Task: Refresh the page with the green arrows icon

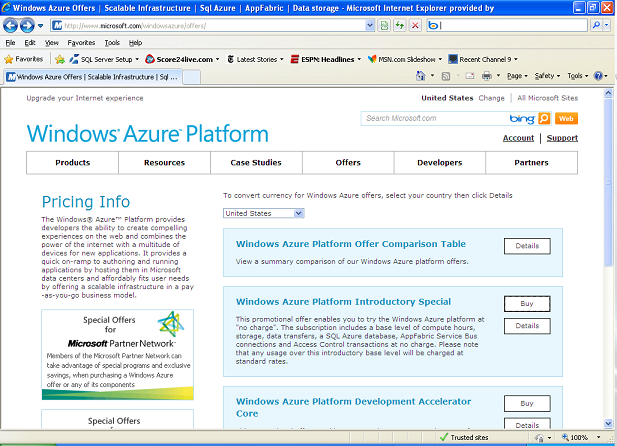Action: point(400,26)
